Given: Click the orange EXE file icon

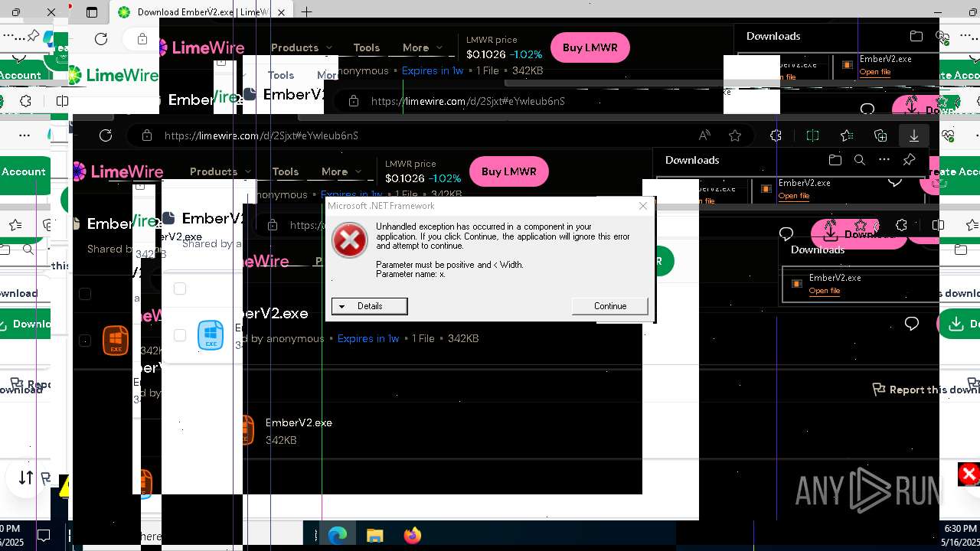Looking at the screenshot, I should [116, 340].
